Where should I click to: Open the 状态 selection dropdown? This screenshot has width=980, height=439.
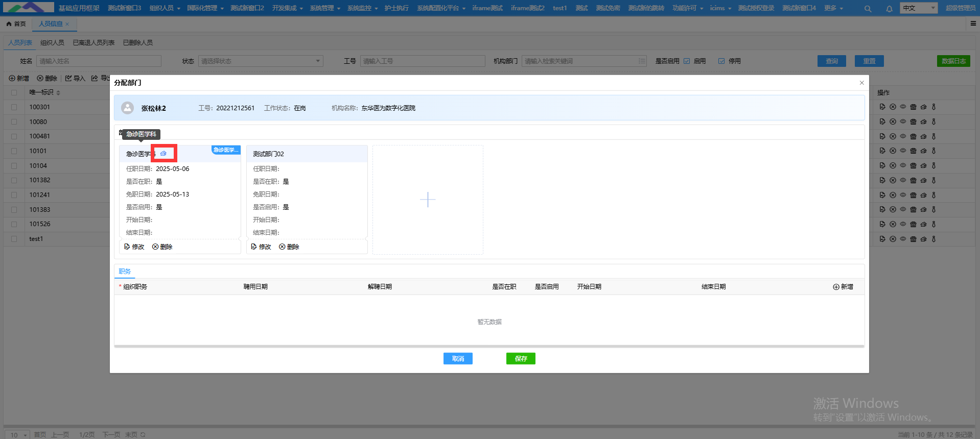click(x=261, y=61)
